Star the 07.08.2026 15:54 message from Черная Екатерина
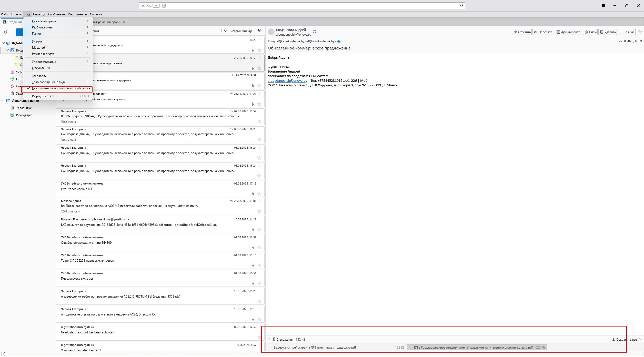The width and height of the screenshot is (644, 357). 259,121
